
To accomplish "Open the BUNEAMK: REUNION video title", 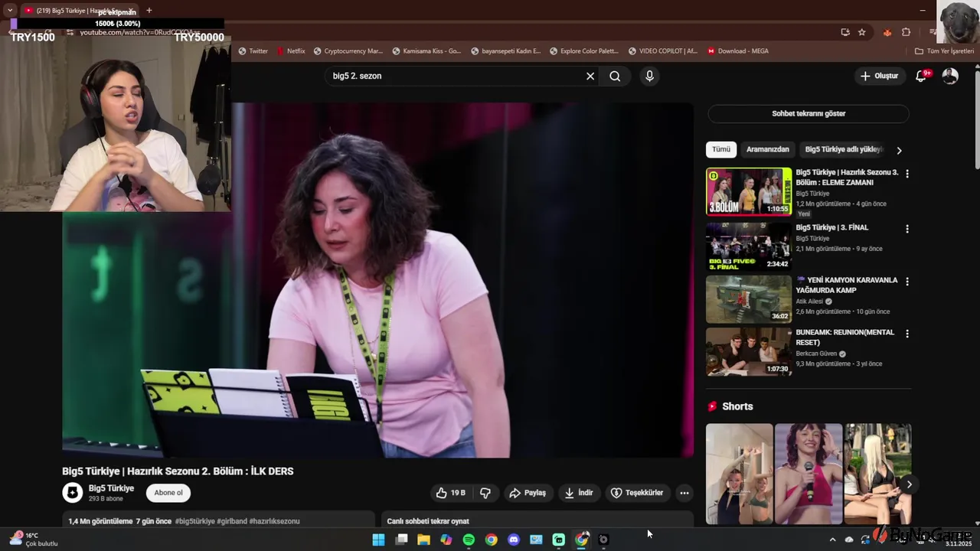I will (x=846, y=337).
